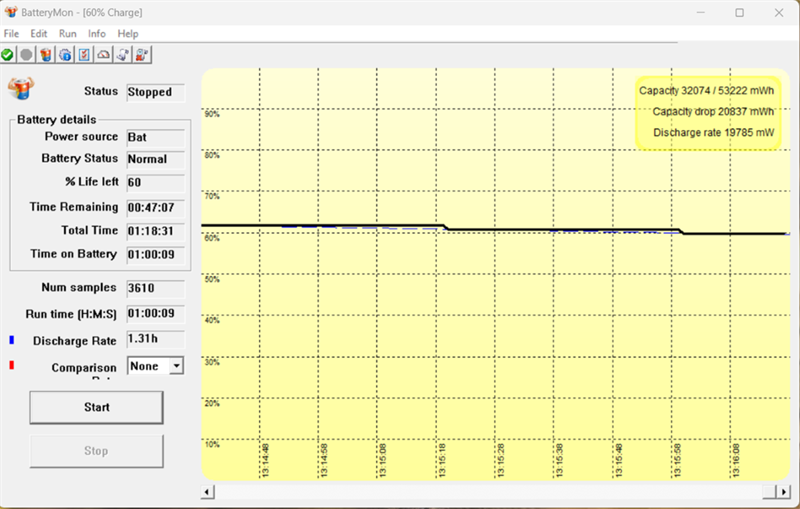Click the Num samples value field
Screen dimensions: 800x509
(x=155, y=288)
